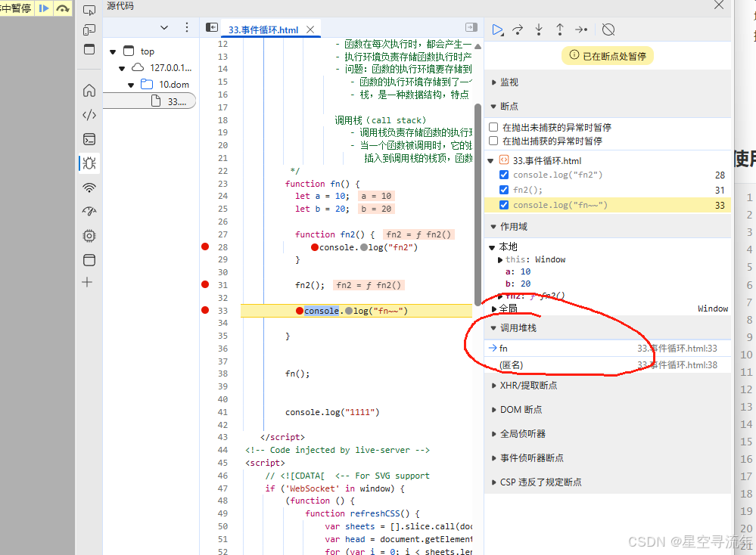Uncheck console.log("fn~~") breakpoint checkbox
Screen dimensions: 756x555
504,205
